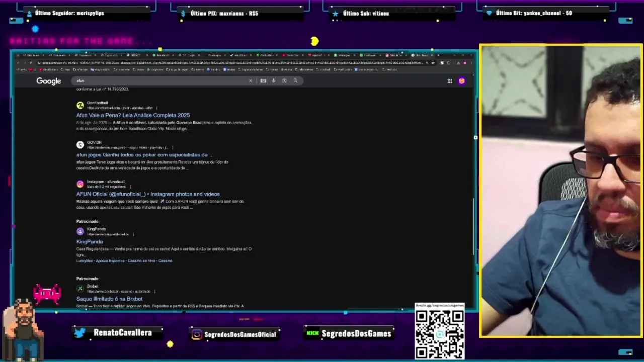Screen dimensions: 644x362
Task: Open the Cassino ao Vivo sitelink
Action: (x=141, y=261)
